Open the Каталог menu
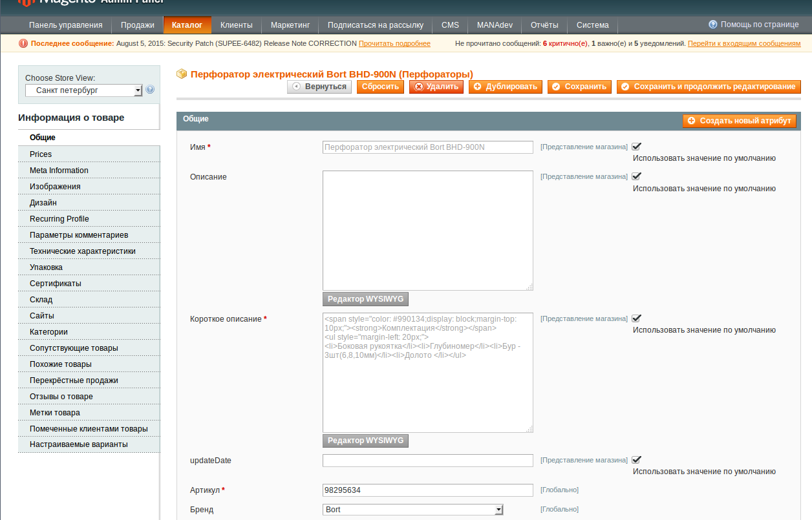This screenshot has width=812, height=520. point(187,25)
